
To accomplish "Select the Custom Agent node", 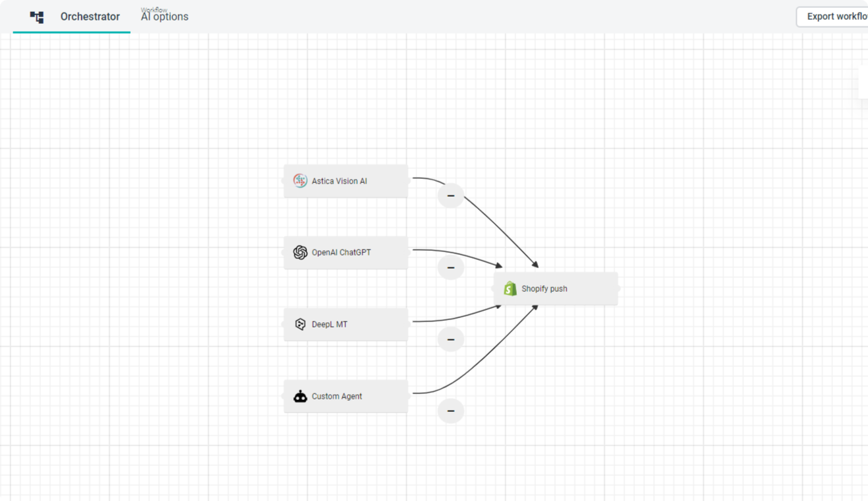I will (346, 396).
